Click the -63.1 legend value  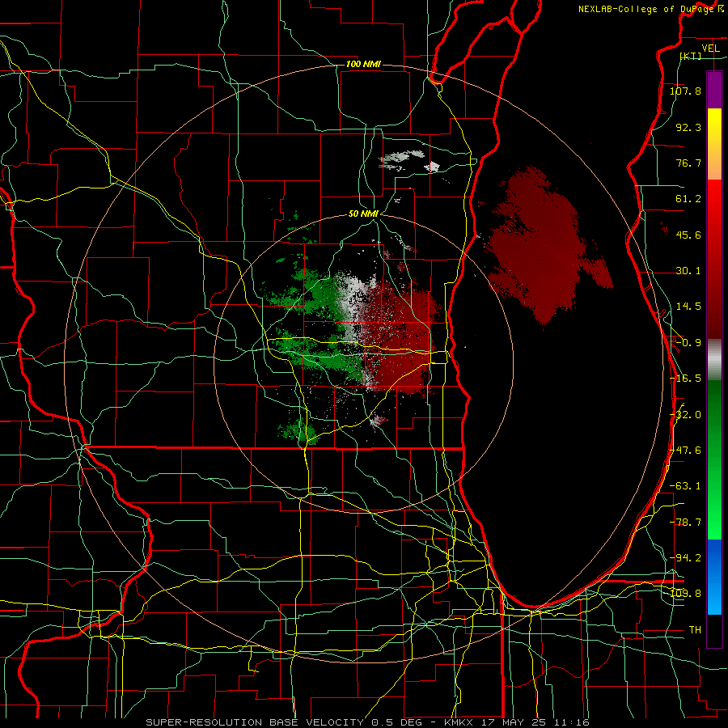685,486
